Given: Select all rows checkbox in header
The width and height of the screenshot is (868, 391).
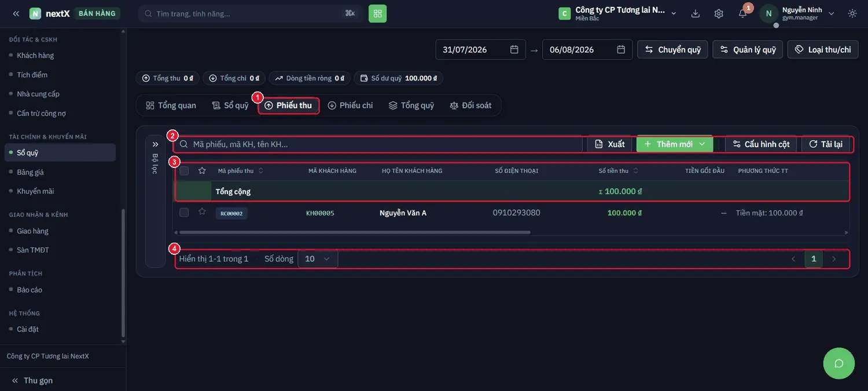Looking at the screenshot, I should 184,171.
